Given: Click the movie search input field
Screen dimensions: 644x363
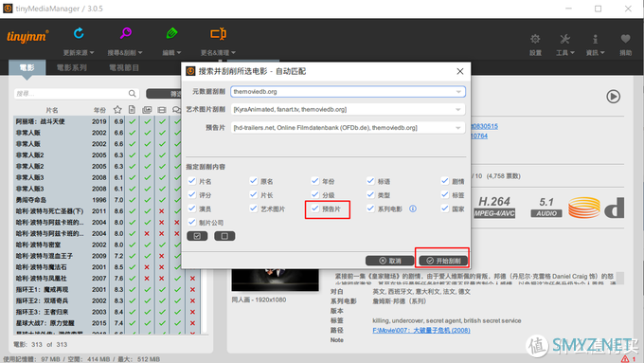Looking at the screenshot, I should [77, 94].
